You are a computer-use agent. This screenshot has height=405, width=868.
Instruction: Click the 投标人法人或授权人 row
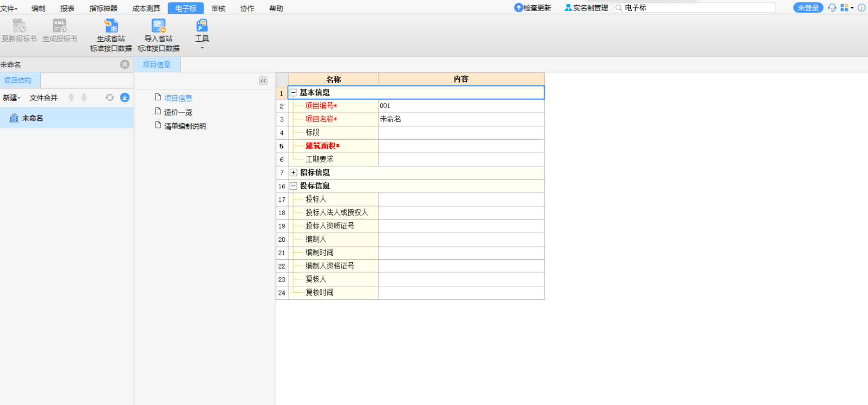410,212
